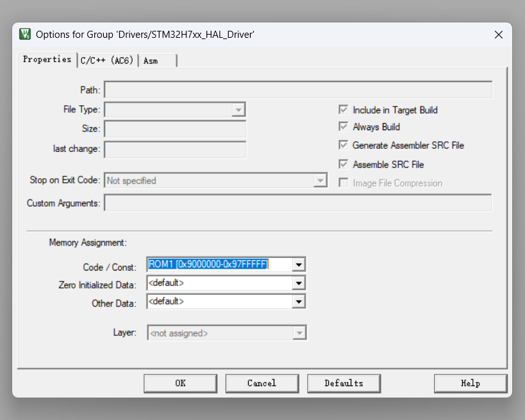Restore settings with Defaults button
The height and width of the screenshot is (420, 525).
[344, 383]
